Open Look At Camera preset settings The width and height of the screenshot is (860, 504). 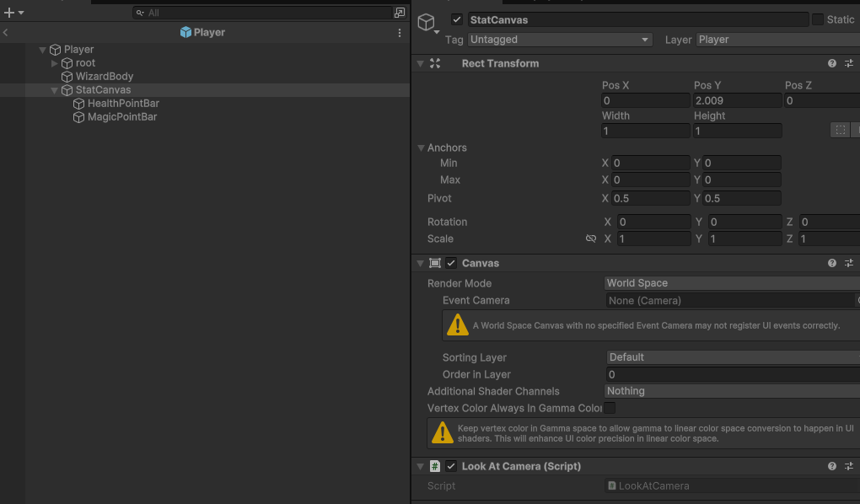(x=849, y=466)
